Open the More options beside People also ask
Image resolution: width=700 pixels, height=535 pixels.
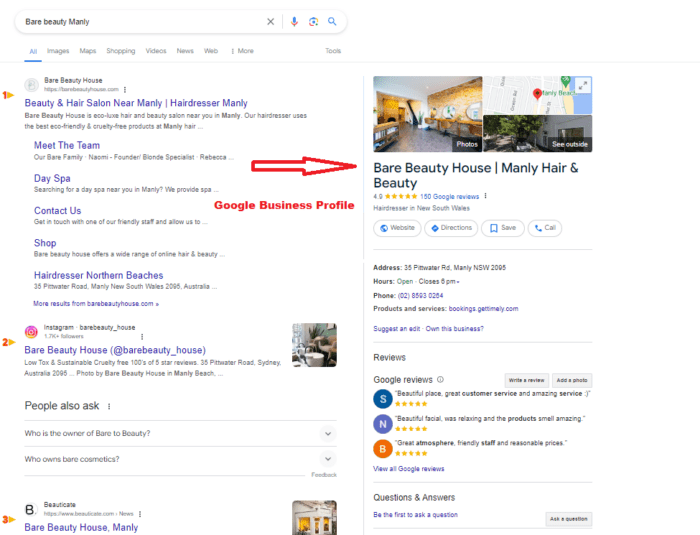click(x=109, y=406)
